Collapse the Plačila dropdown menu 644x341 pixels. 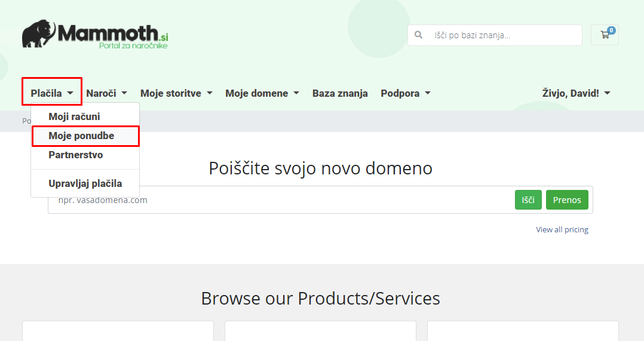[52, 93]
